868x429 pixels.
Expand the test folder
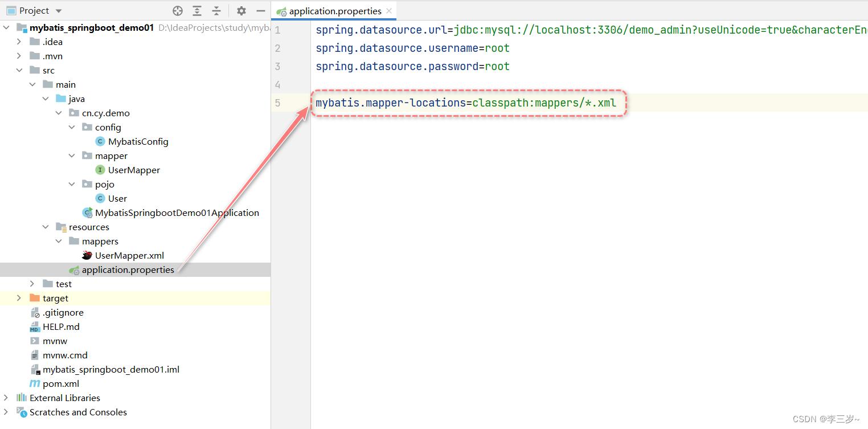[x=32, y=284]
